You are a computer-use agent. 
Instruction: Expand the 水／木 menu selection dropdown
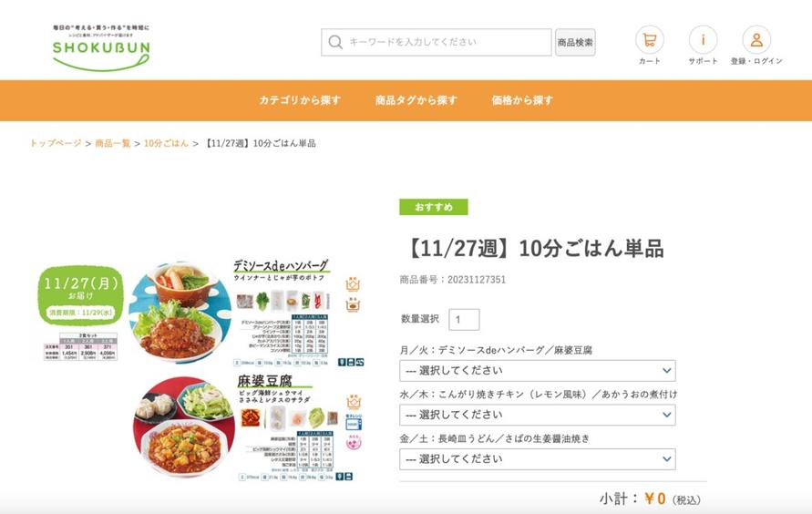point(538,416)
